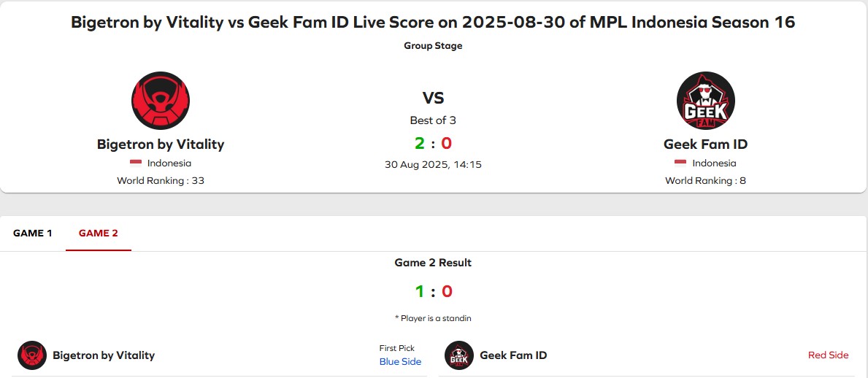The image size is (868, 378).
Task: Switch to the GAME 1 tab
Action: [33, 233]
